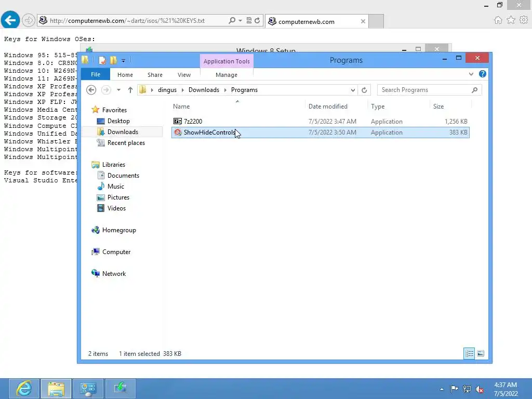Viewport: 532px width, 399px height.
Task: Open Downloads in the navigation pane
Action: coord(123,132)
